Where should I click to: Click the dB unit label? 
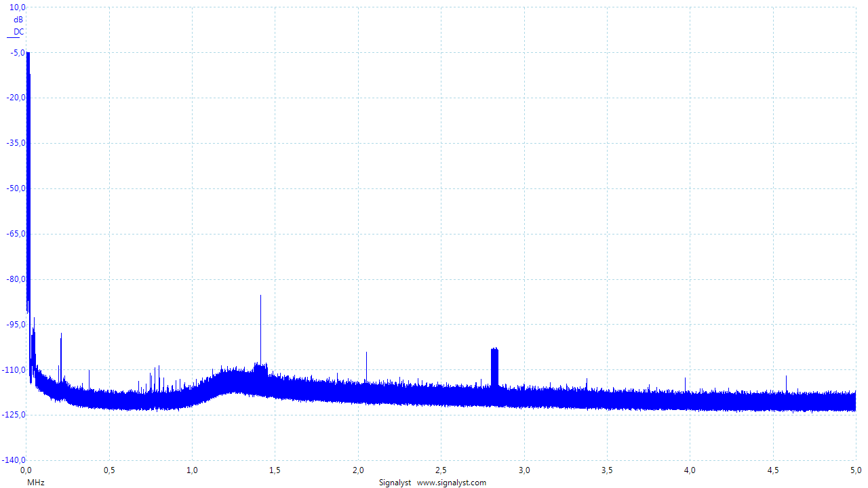(18, 20)
